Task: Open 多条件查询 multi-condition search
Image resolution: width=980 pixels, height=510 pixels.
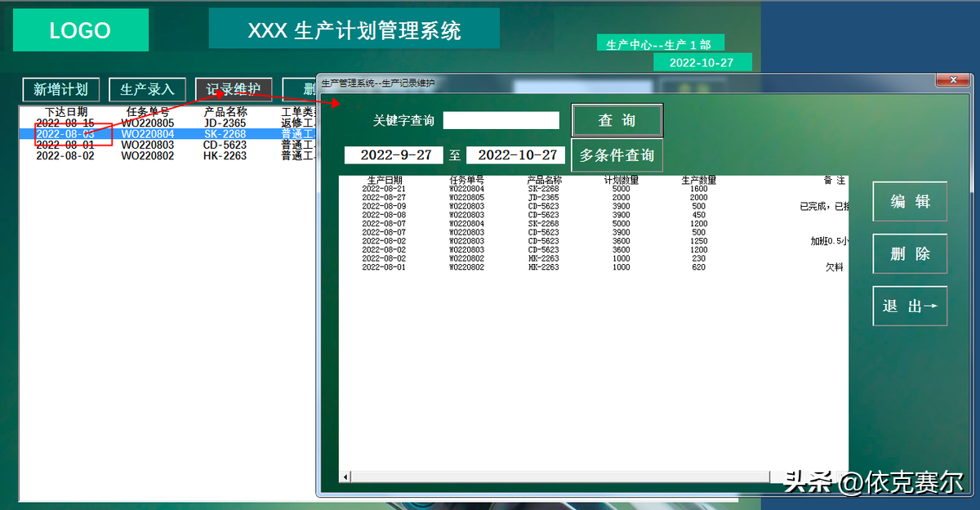Action: tap(617, 155)
